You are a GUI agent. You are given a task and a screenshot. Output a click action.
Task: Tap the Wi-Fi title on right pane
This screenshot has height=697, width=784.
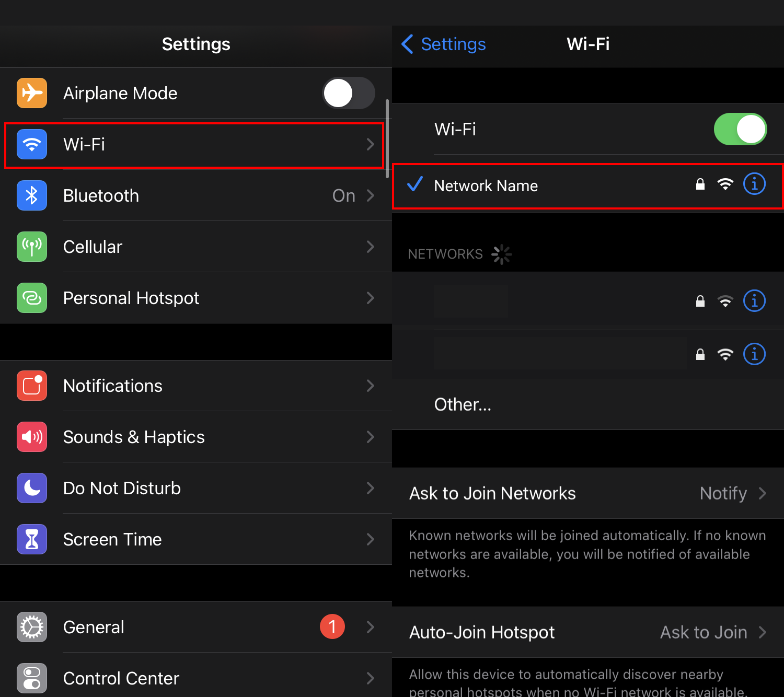pyautogui.click(x=588, y=44)
